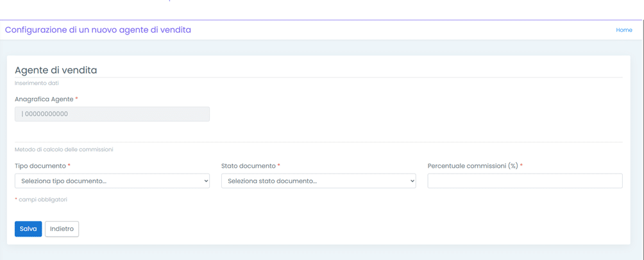This screenshot has width=644, height=260.
Task: Click the Salva button
Action: coord(28,229)
